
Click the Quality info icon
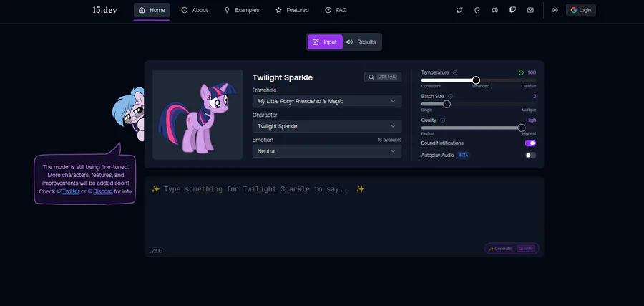[x=443, y=120]
